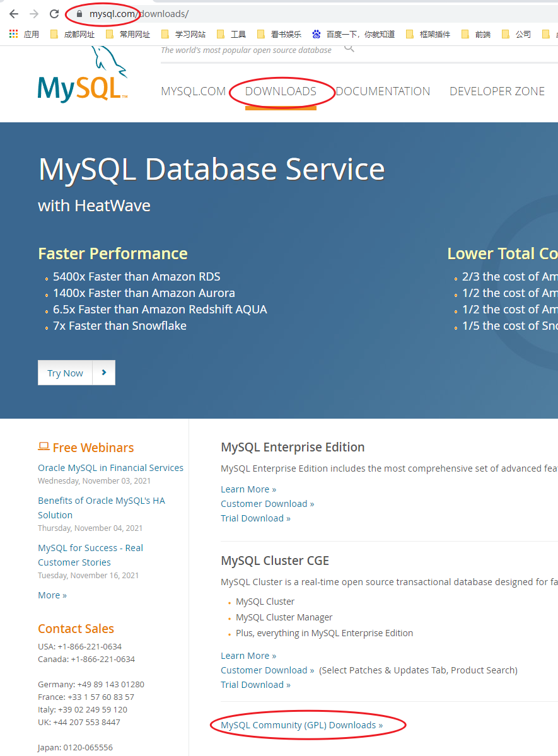Open the 公司 bookmark folder

516,34
